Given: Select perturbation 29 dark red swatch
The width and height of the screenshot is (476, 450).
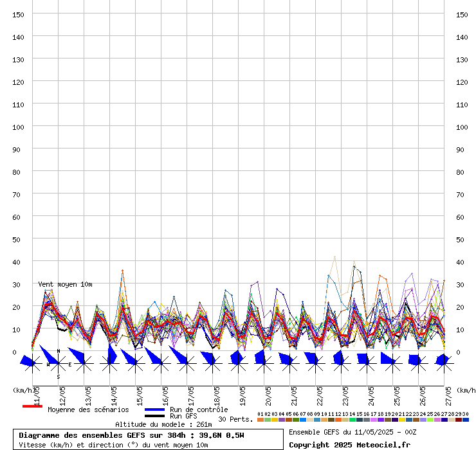Looking at the screenshot, I should click(x=459, y=420).
